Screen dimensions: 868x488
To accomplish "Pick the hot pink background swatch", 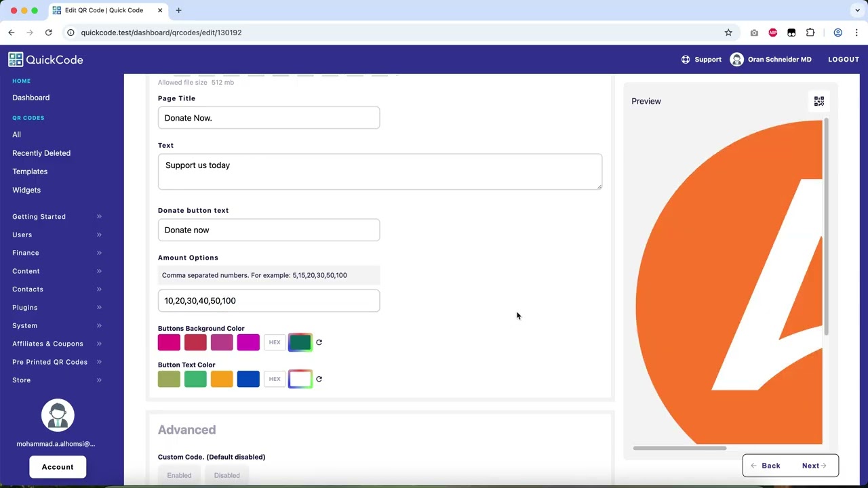I will tap(169, 342).
